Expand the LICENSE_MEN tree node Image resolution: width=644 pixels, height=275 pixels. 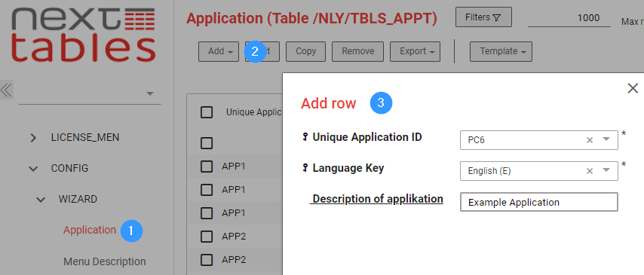33,138
